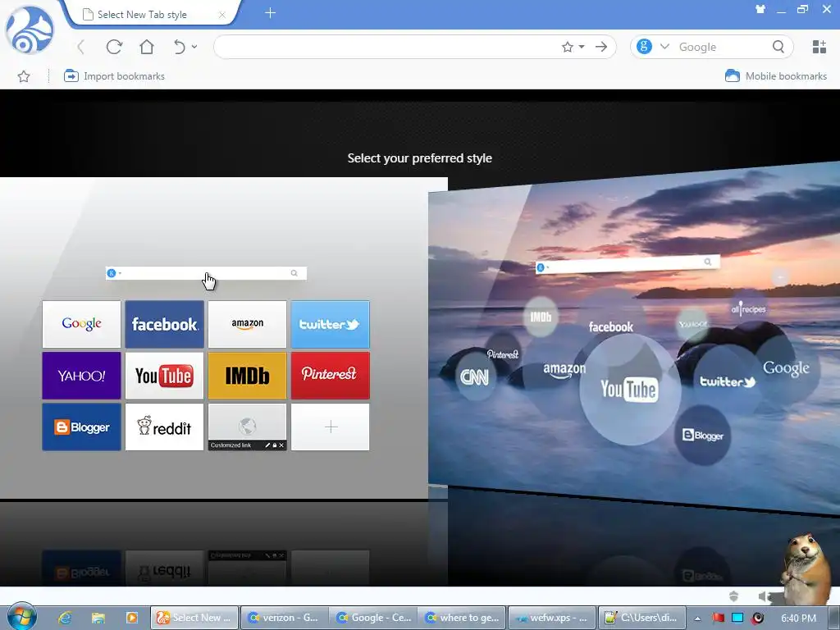The height and width of the screenshot is (630, 840).
Task: Open the home page icon
Action: pyautogui.click(x=146, y=47)
